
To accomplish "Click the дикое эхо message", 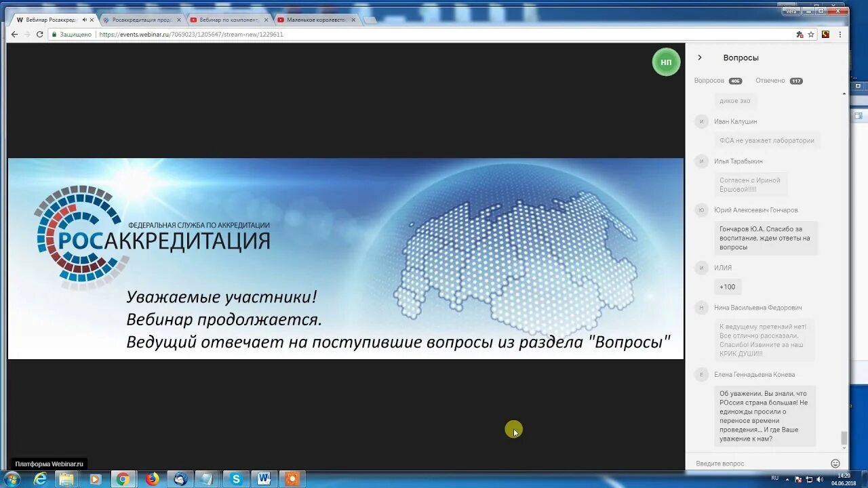I will (735, 101).
